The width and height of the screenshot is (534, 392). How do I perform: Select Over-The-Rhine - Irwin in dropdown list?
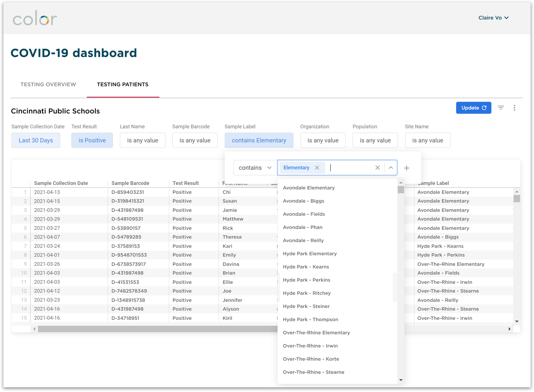(337, 346)
